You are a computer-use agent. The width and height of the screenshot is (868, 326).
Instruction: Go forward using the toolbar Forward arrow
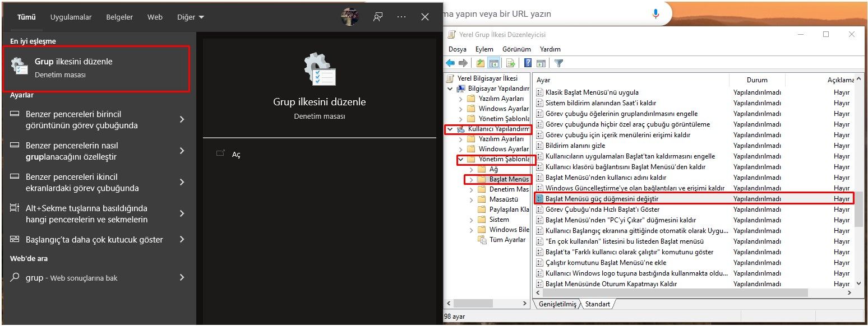(463, 63)
